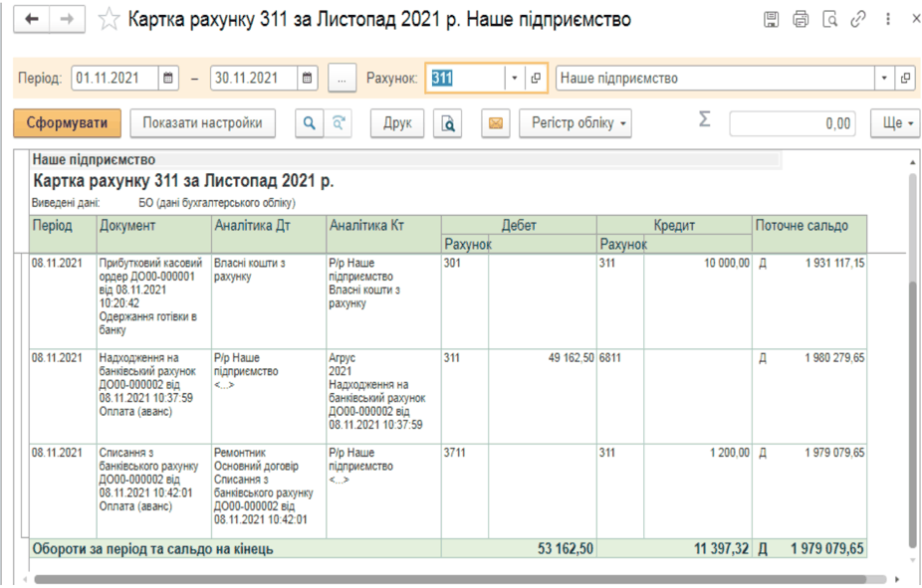Open document Прибутковий касовий ордер ДО00-000001
The height and width of the screenshot is (588, 922).
154,301
